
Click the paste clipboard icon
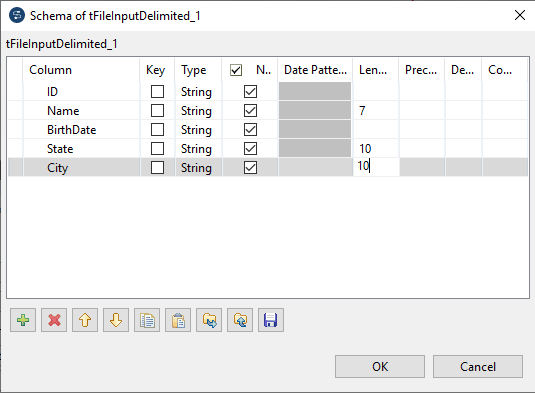click(x=178, y=320)
